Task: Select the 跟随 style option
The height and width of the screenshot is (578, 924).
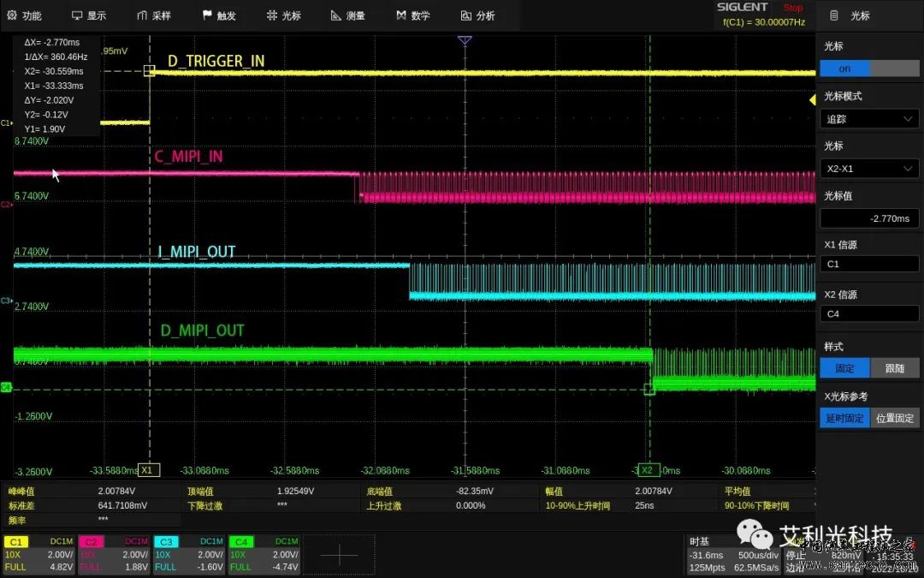Action: (x=895, y=368)
